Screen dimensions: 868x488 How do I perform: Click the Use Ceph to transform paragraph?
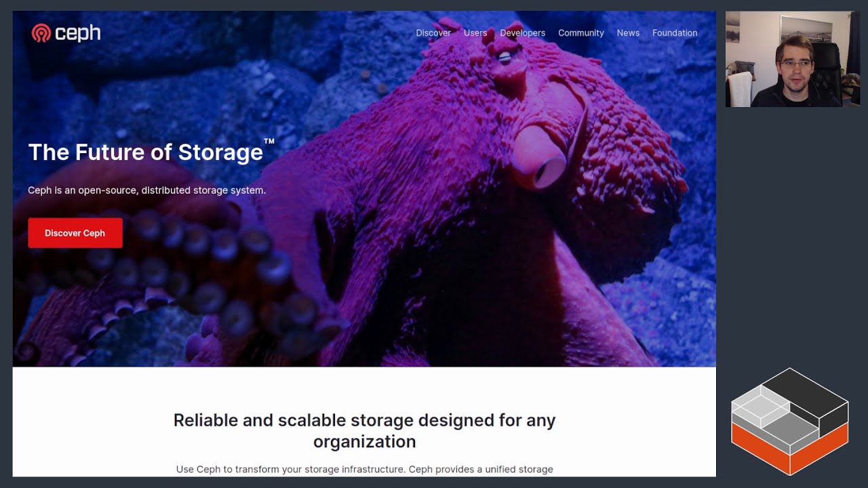(x=364, y=469)
